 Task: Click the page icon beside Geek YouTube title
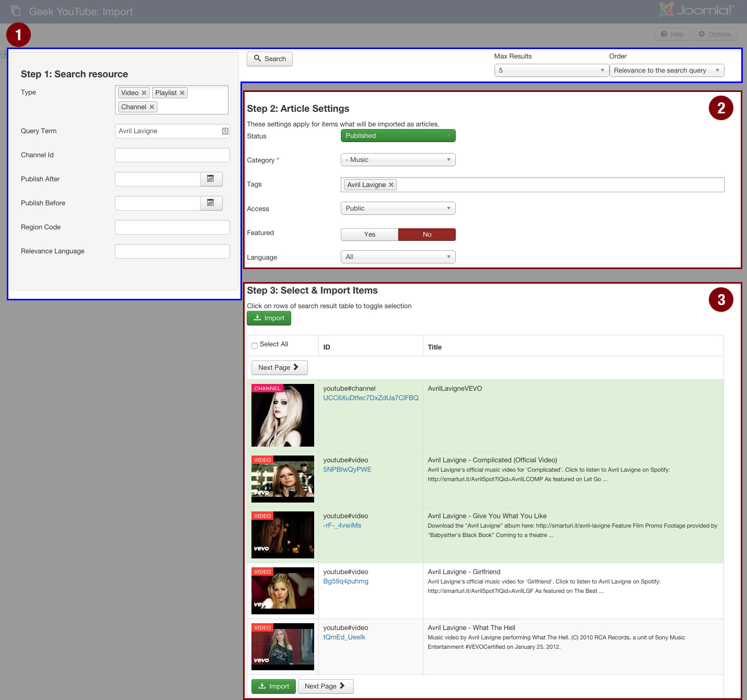(x=16, y=11)
